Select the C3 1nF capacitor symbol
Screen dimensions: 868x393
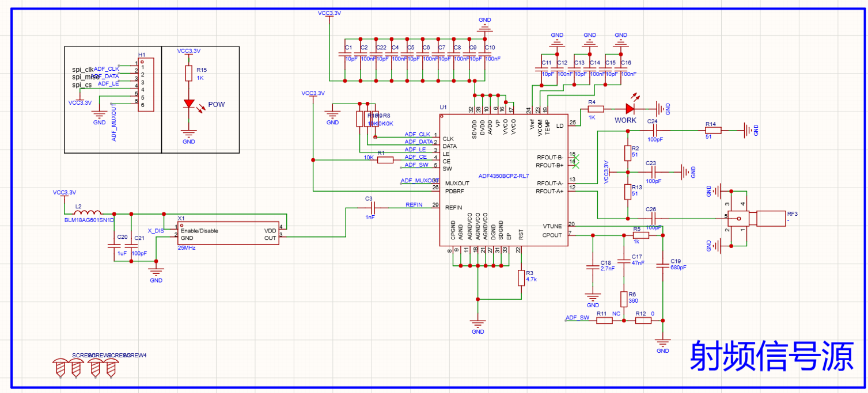(373, 207)
